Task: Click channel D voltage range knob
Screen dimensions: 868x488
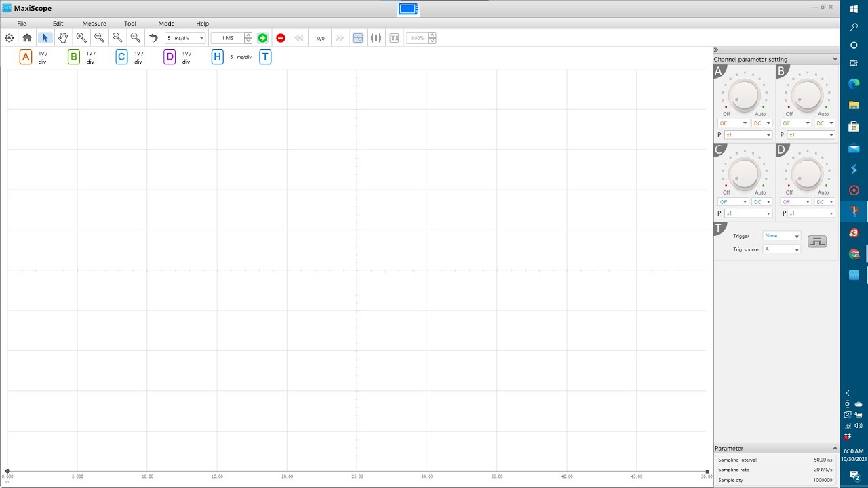Action: coord(807,174)
